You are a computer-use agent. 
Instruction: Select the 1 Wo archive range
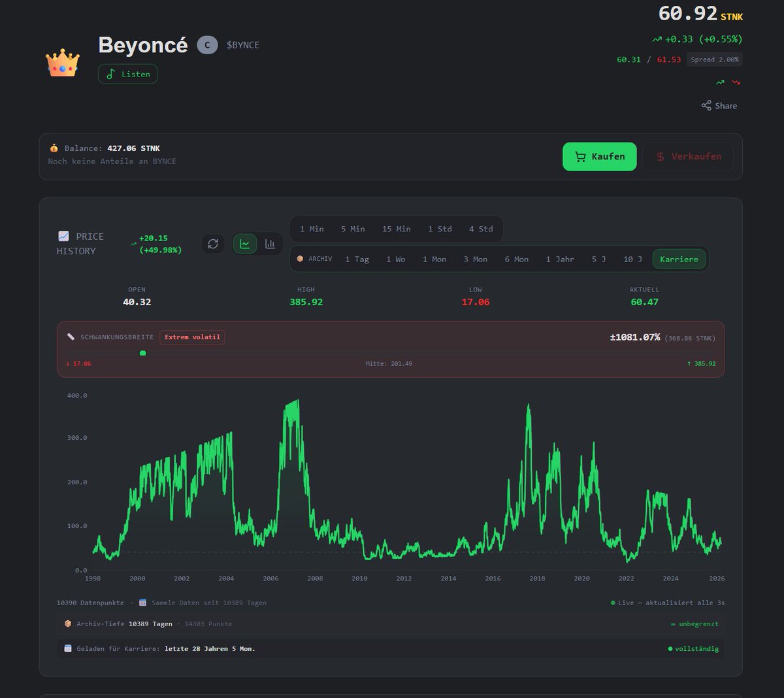tap(395, 259)
